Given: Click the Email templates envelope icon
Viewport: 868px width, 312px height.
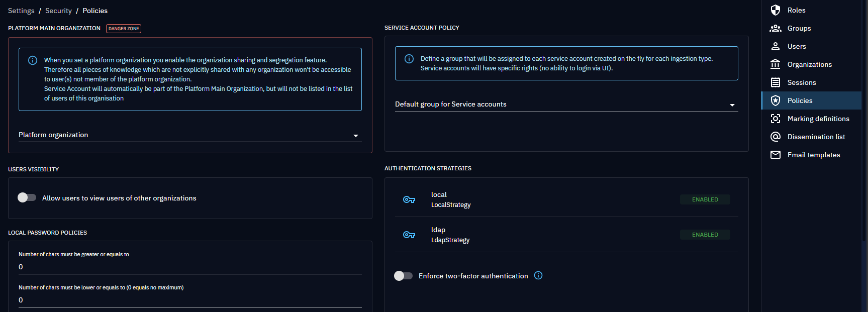Looking at the screenshot, I should point(776,155).
